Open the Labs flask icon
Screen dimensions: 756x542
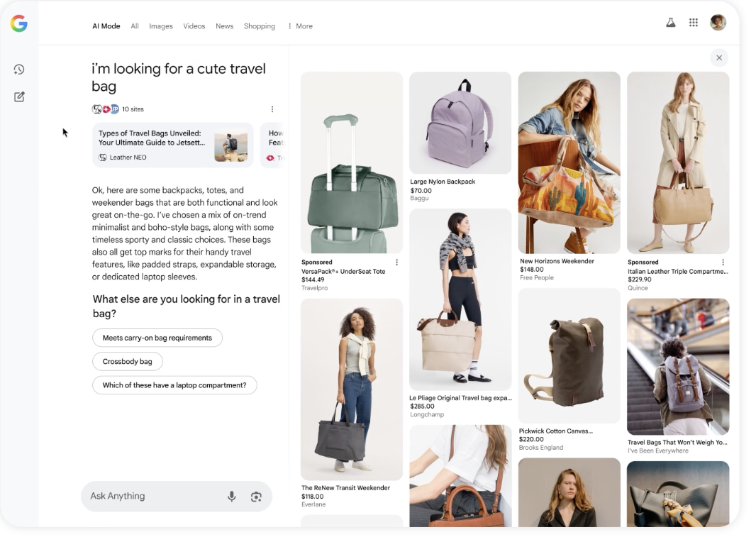(671, 22)
